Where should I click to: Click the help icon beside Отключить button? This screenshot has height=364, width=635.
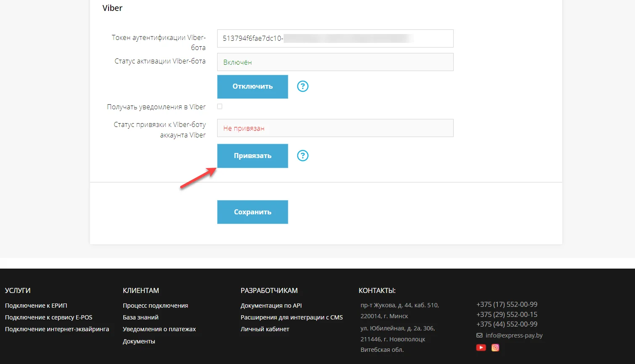coord(303,86)
